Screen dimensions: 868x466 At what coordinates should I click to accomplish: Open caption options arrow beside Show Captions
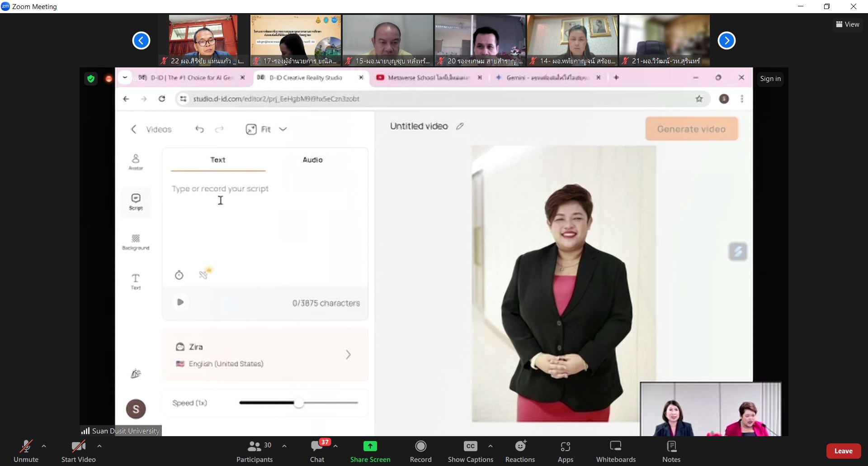coord(491,446)
